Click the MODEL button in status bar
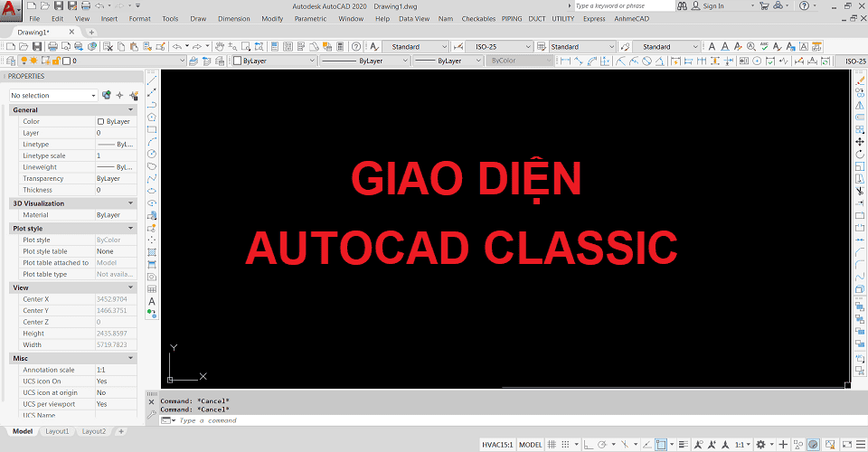The height and width of the screenshot is (452, 868). point(531,444)
